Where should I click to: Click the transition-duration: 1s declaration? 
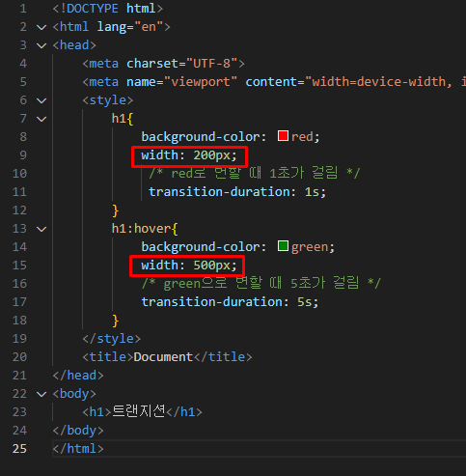(x=237, y=192)
